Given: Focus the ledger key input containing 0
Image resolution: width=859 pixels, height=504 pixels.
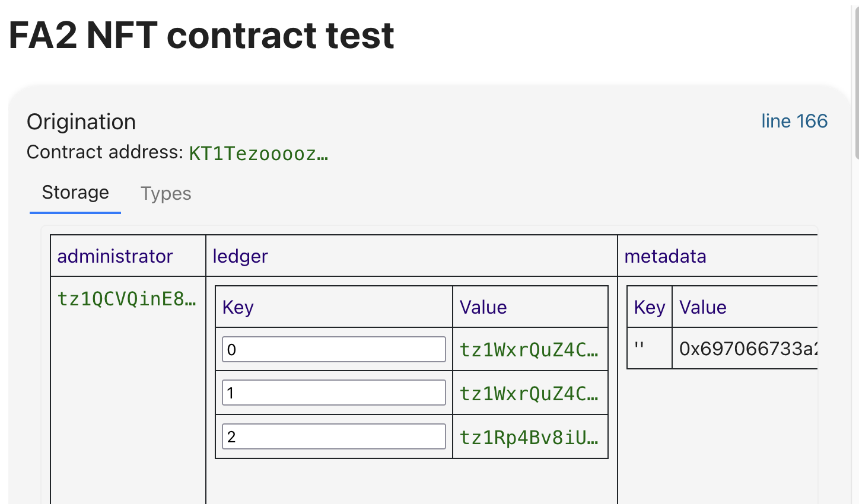Looking at the screenshot, I should 333,349.
